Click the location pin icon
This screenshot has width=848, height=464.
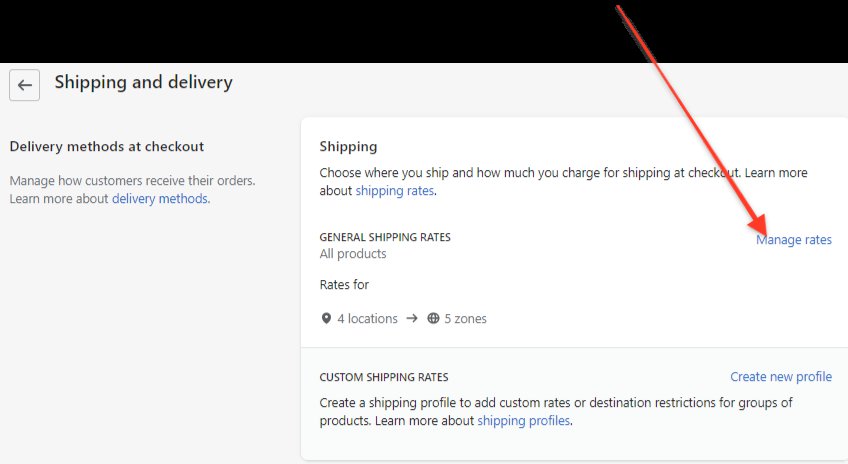coord(326,319)
